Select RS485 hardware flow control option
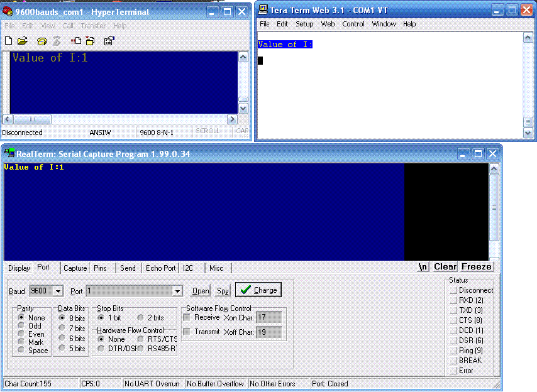537x392 pixels. (140, 349)
